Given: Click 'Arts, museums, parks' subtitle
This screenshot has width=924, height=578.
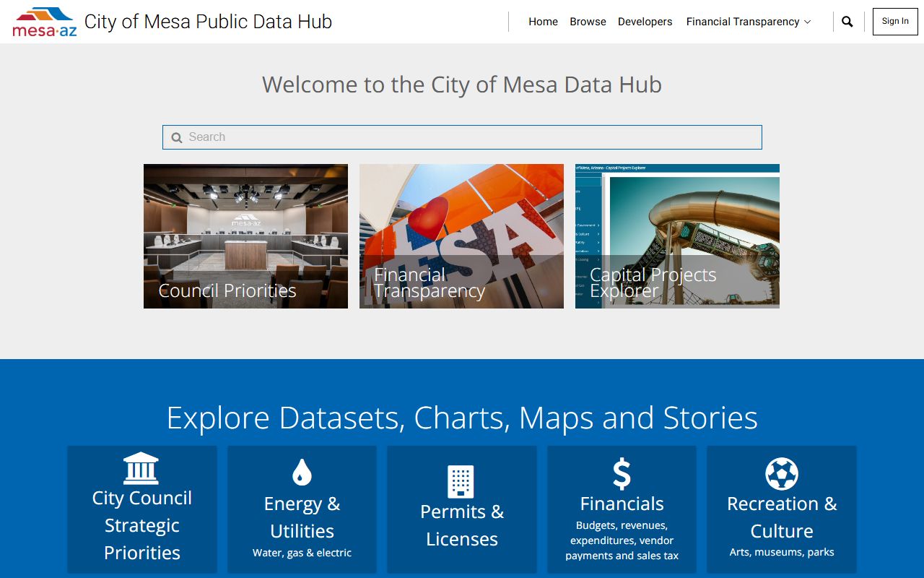Looking at the screenshot, I should pyautogui.click(x=782, y=552).
